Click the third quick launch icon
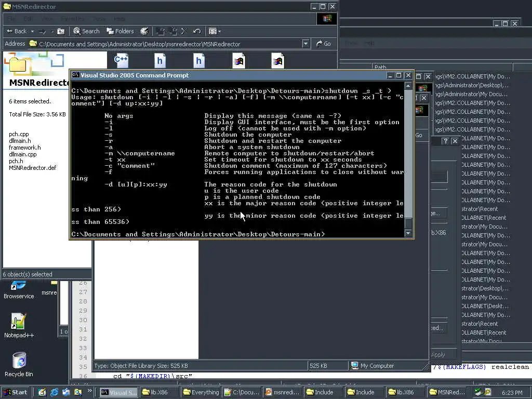Image resolution: width=532 pixels, height=399 pixels. (66, 392)
